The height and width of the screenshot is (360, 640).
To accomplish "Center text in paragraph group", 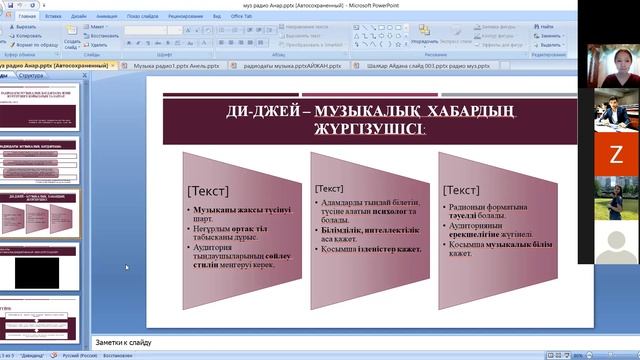I will click(x=231, y=43).
